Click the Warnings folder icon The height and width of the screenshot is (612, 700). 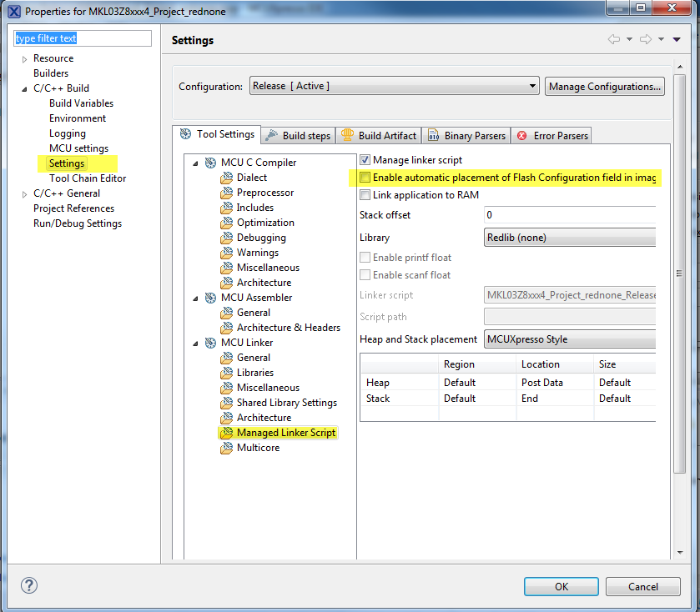[227, 253]
